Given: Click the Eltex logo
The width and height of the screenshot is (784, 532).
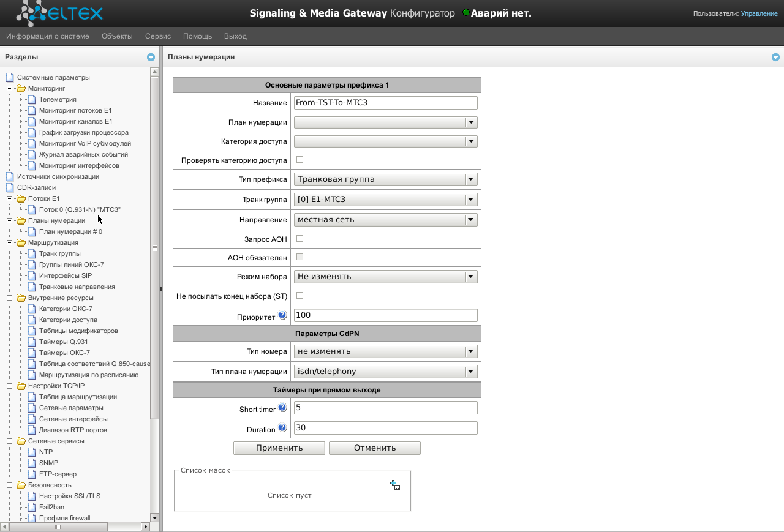Looking at the screenshot, I should click(59, 13).
